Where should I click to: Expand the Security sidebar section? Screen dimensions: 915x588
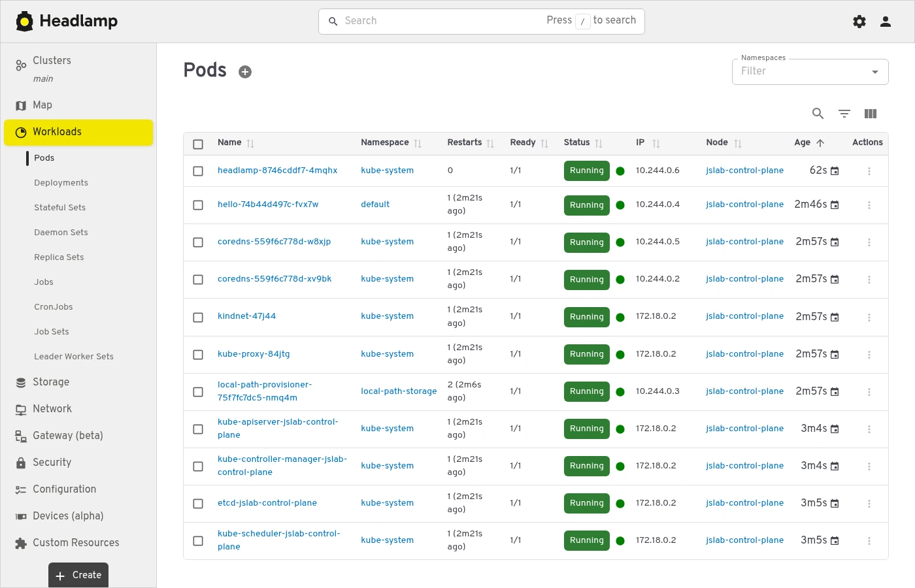(x=78, y=463)
